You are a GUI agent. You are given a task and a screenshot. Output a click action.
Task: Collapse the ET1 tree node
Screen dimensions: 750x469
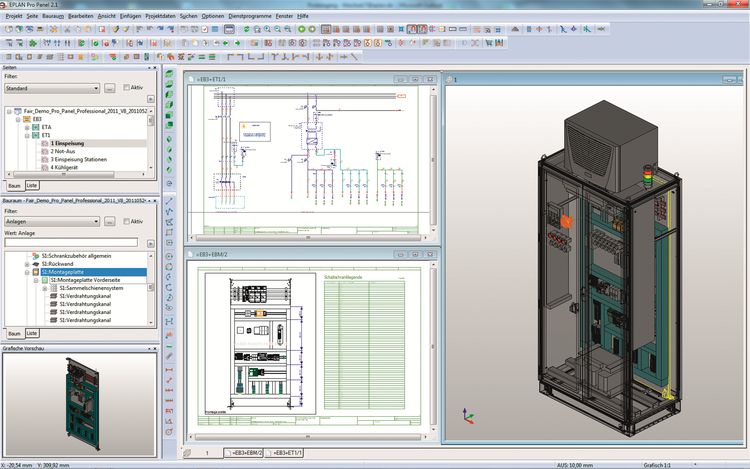click(x=27, y=135)
